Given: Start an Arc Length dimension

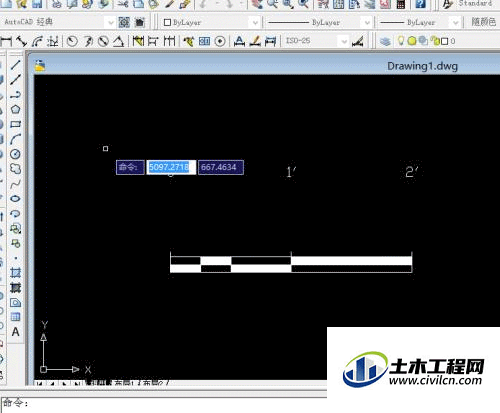Looking at the screenshot, I should click(37, 41).
